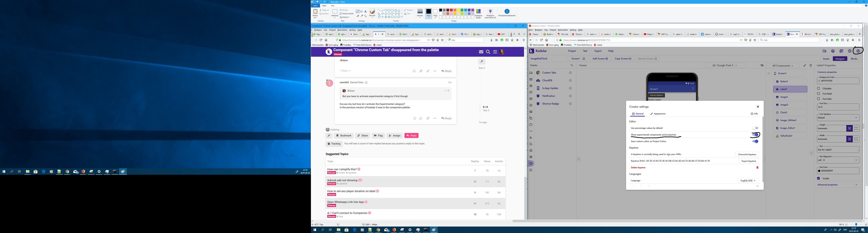
Task: Click Ändra storlek resize command
Action: (x=347, y=13)
